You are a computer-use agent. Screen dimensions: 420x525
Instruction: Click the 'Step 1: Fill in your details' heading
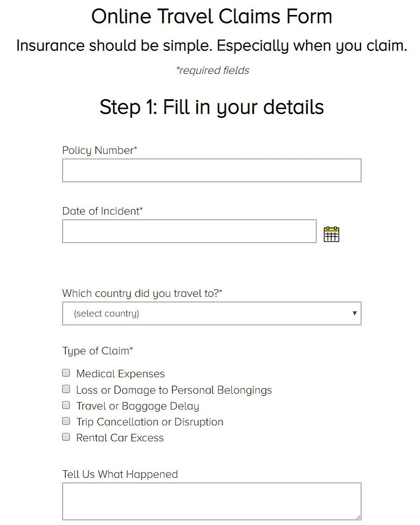pyautogui.click(x=212, y=107)
